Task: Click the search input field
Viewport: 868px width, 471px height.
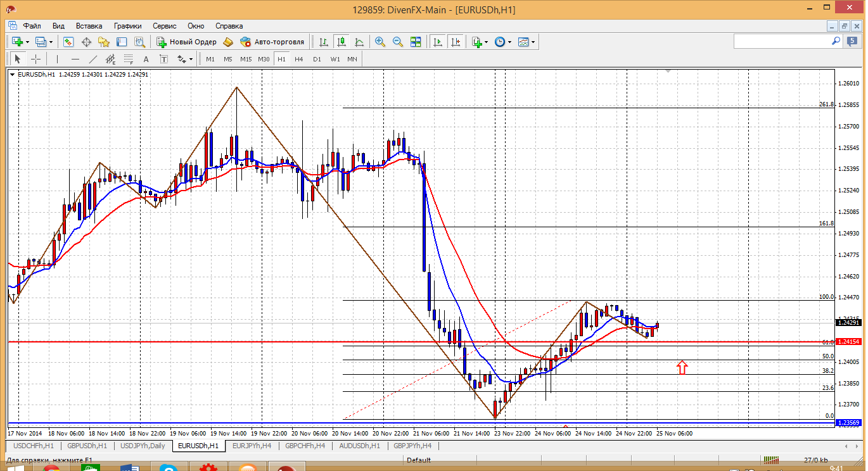Action: click(782, 41)
